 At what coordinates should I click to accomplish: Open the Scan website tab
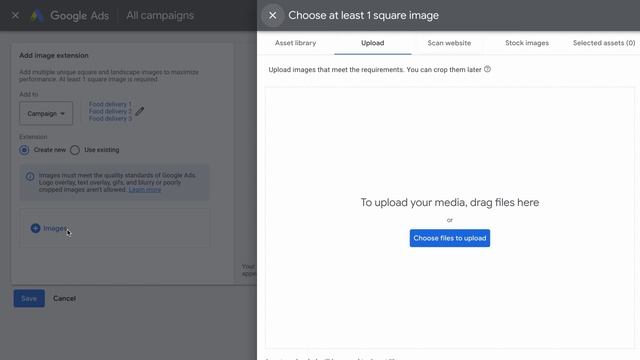(x=449, y=43)
